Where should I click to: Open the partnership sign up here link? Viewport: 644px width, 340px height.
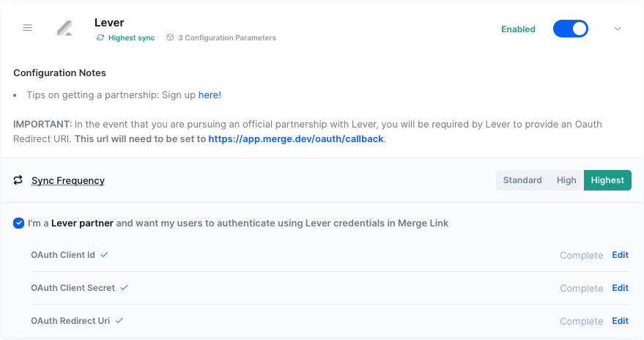click(x=210, y=95)
